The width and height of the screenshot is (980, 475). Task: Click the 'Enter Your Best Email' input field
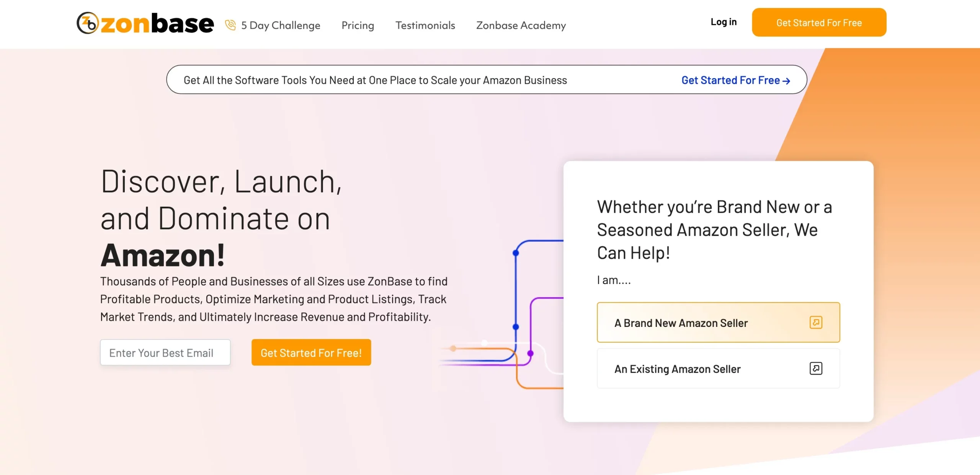pos(165,353)
